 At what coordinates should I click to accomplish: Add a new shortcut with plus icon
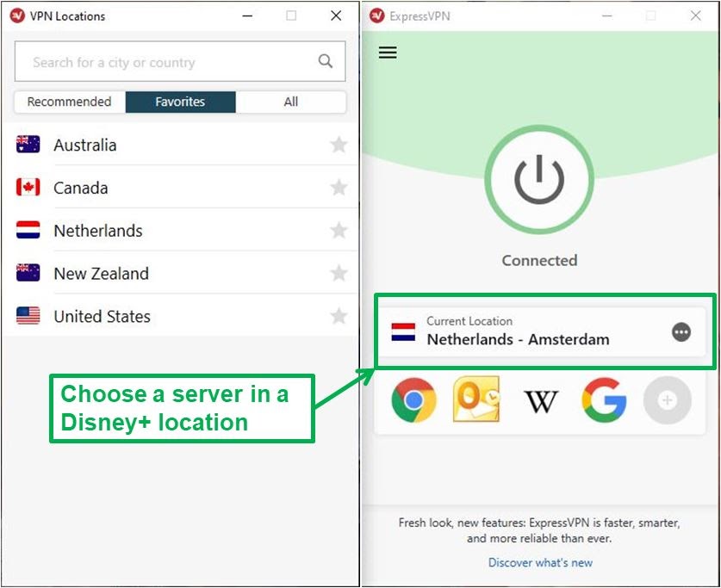pos(668,400)
